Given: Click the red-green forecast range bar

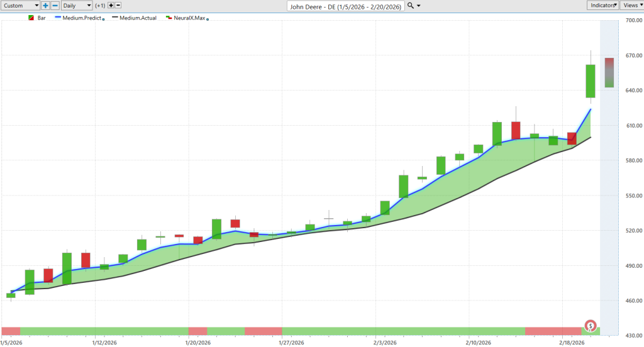Looking at the screenshot, I should (x=609, y=73).
